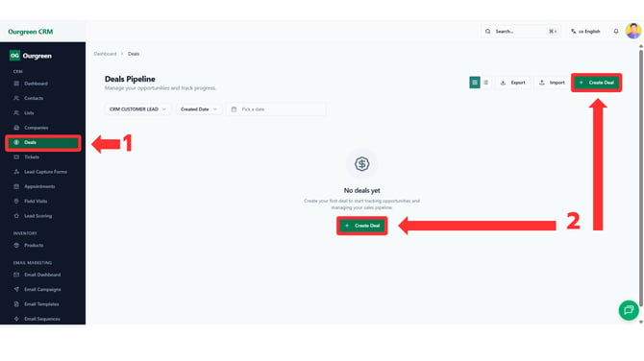The height and width of the screenshot is (361, 644).
Task: Click the Ourgreen CRM header title
Action: click(31, 32)
